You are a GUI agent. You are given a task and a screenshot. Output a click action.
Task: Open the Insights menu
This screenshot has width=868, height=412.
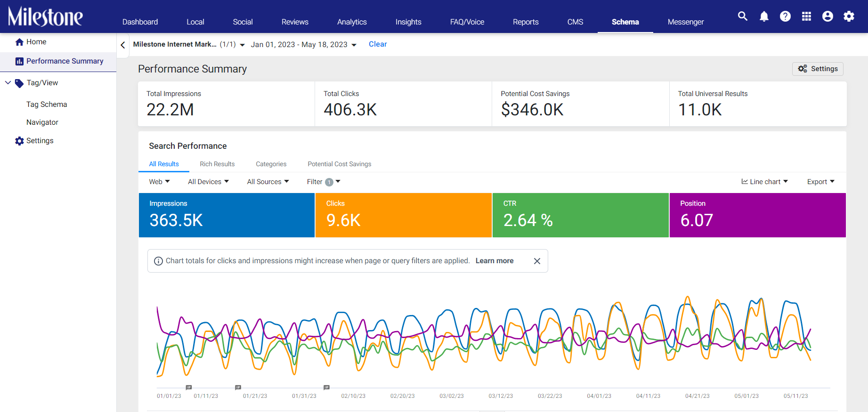[408, 22]
